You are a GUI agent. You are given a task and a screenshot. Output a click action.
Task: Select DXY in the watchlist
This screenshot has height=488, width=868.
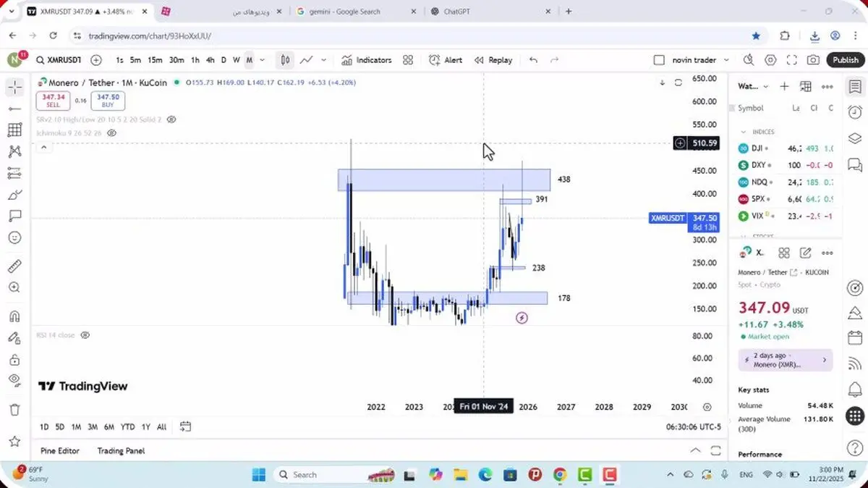[x=786, y=165]
